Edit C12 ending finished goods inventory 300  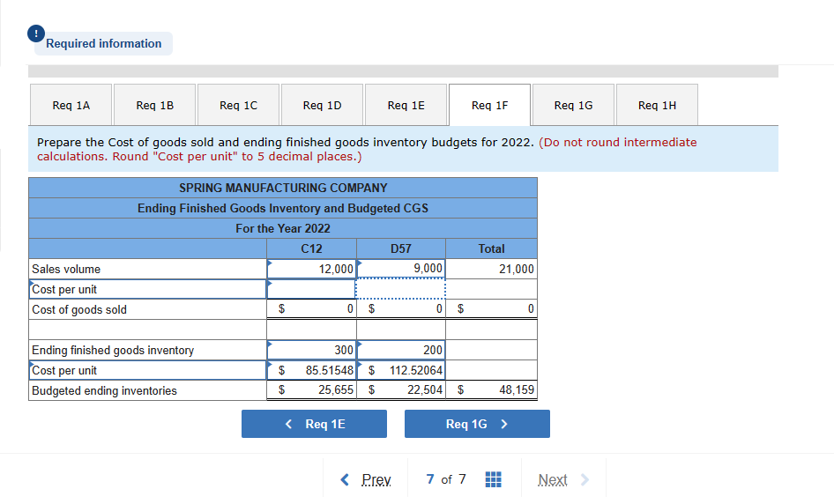(x=312, y=349)
